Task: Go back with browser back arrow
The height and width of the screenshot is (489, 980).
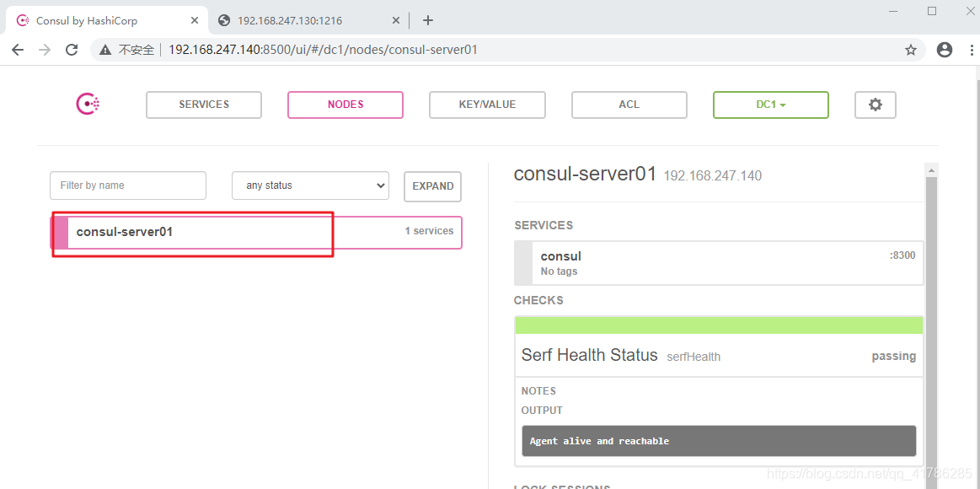Action: pos(18,50)
